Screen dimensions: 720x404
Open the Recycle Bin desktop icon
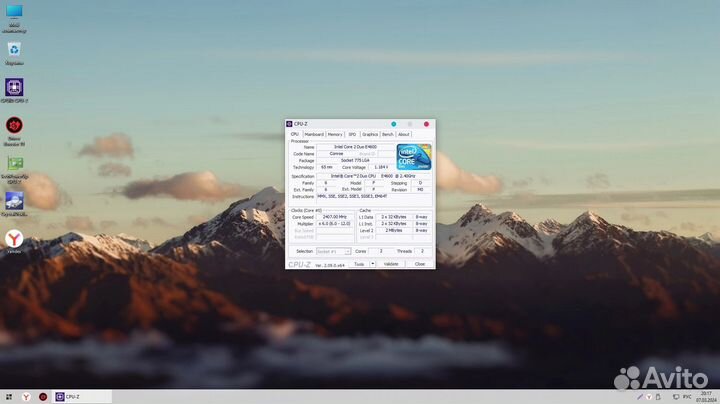click(15, 49)
